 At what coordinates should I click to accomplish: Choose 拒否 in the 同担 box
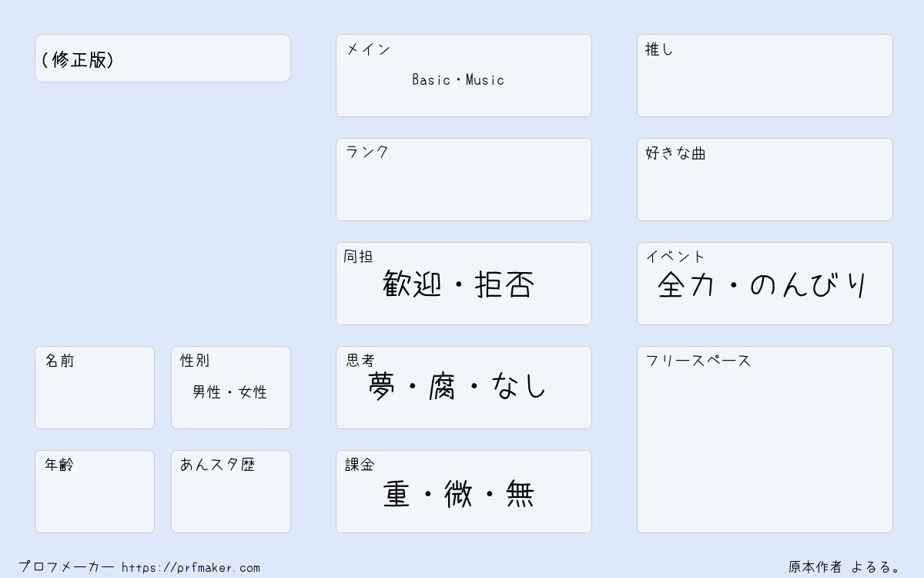point(504,284)
